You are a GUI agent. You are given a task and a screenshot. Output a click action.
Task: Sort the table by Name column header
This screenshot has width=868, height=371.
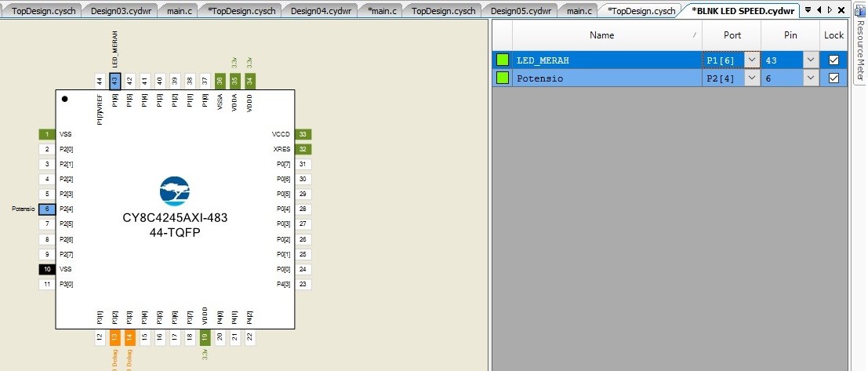tap(607, 35)
